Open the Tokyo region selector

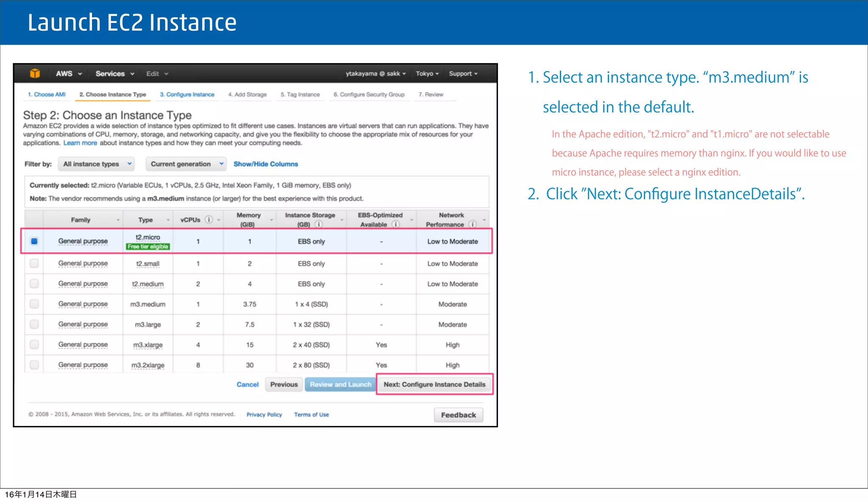click(x=427, y=74)
